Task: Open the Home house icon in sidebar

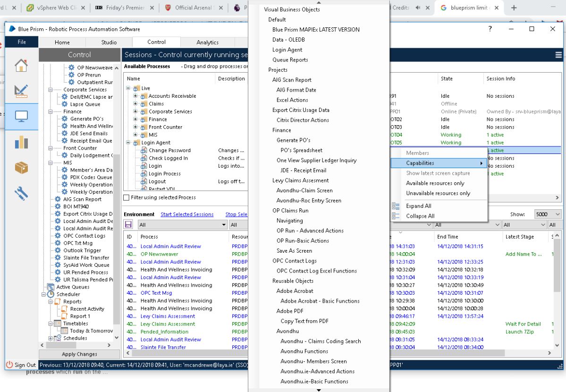Action: (21, 65)
